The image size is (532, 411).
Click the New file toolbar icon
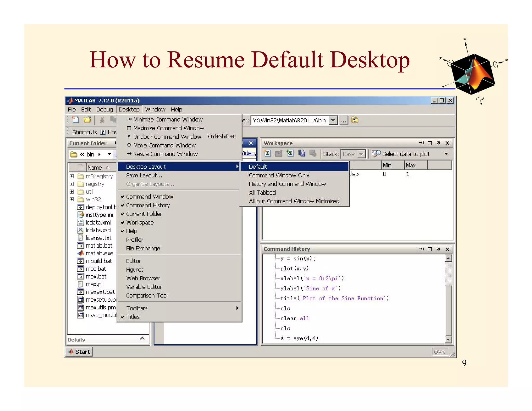click(x=75, y=120)
